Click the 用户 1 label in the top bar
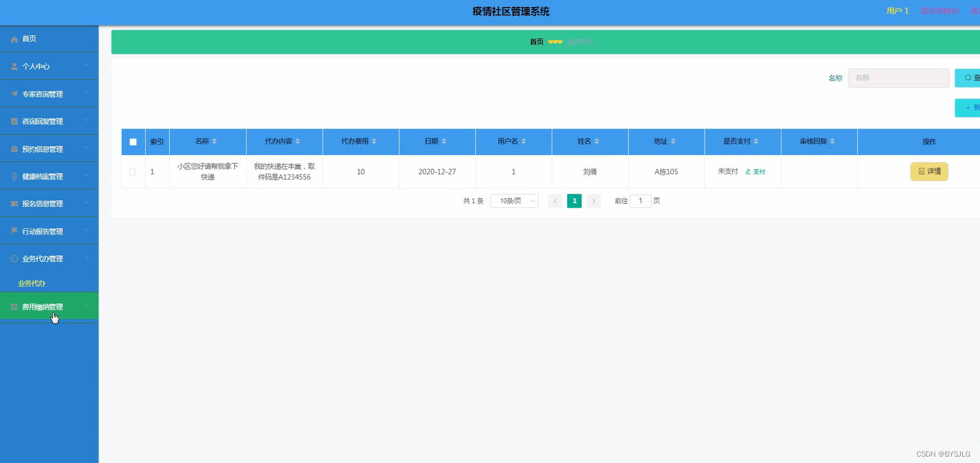Screen dimensions: 980x463 897,11
